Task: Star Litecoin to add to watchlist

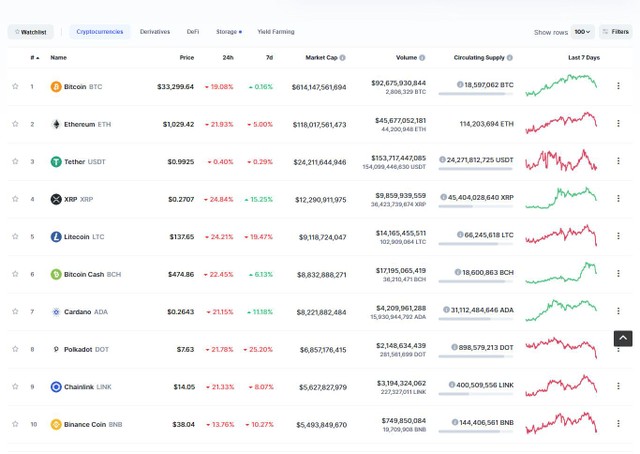Action: tap(15, 236)
